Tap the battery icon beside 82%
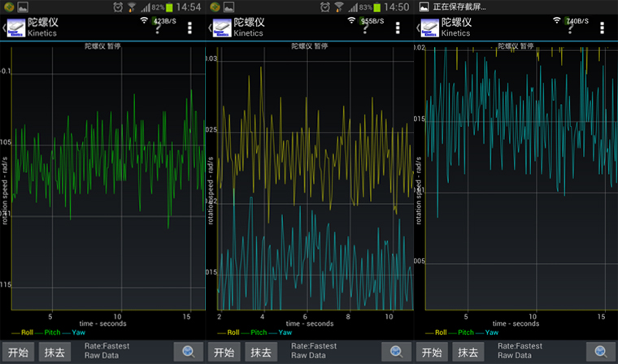Image resolution: width=618 pixels, height=364 pixels. (169, 7)
